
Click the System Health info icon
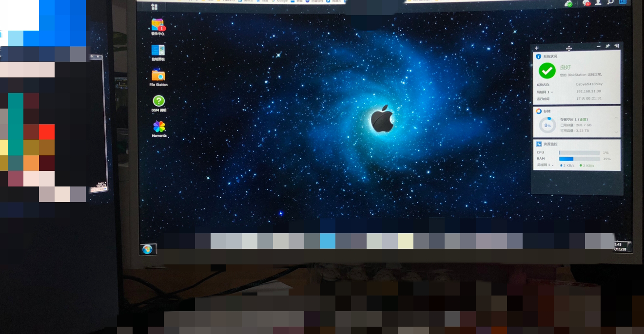pyautogui.click(x=539, y=56)
